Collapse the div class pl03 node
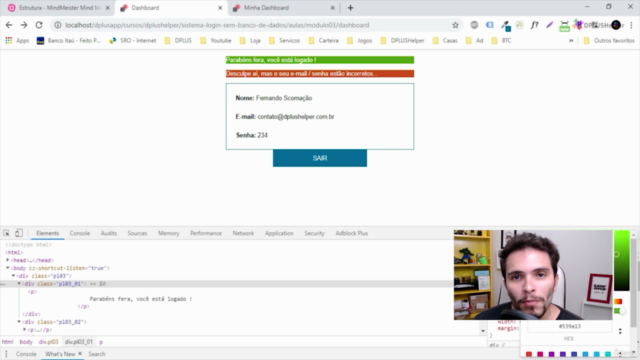This screenshot has height=360, width=640. point(13,276)
